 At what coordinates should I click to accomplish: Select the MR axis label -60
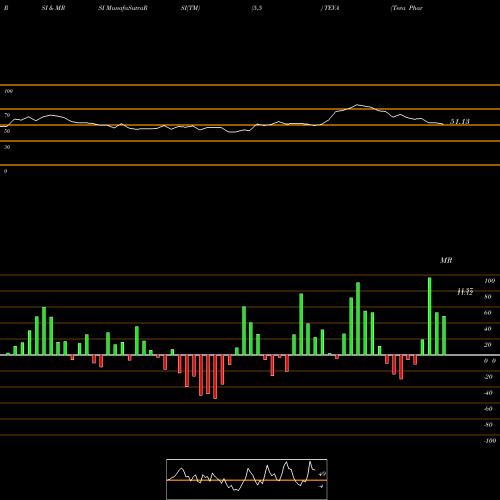488,409
